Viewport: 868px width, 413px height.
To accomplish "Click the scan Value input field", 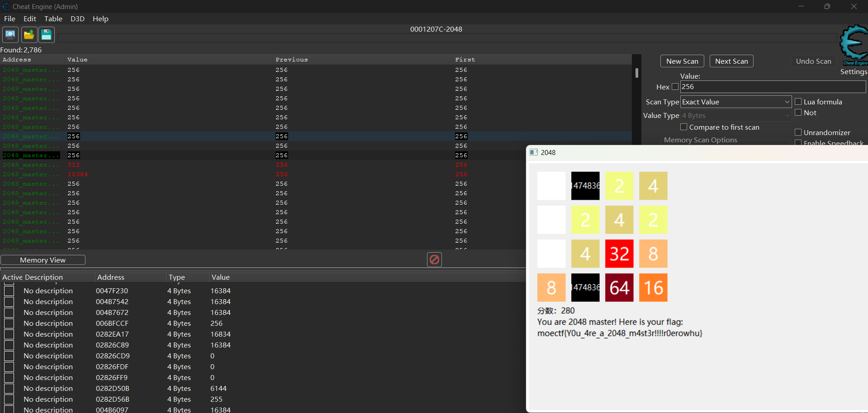I will 773,87.
